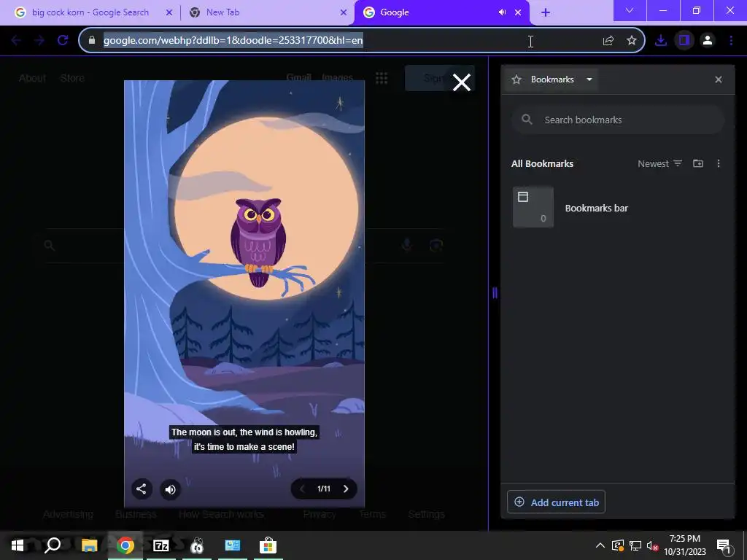
Task: Open a new tab with plus
Action: point(546,12)
